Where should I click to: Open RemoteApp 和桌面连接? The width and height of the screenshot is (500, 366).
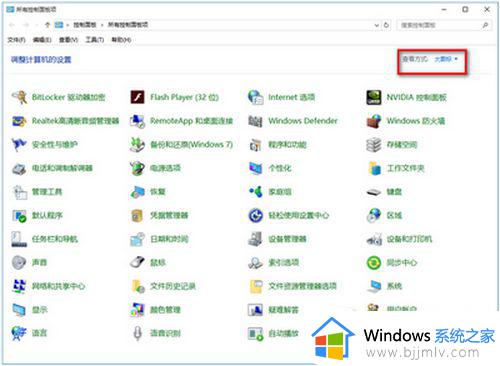click(181, 121)
